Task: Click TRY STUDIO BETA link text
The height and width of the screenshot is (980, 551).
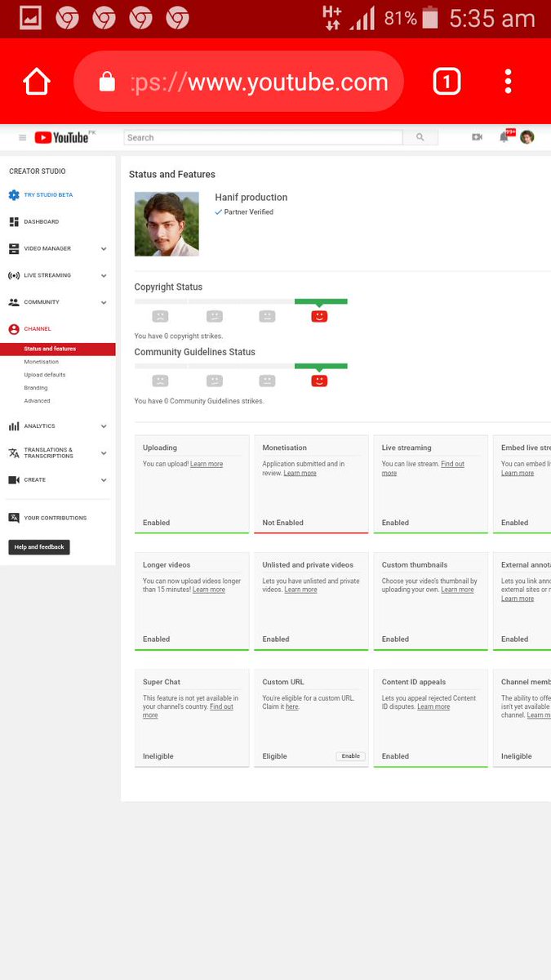Action: (x=48, y=195)
